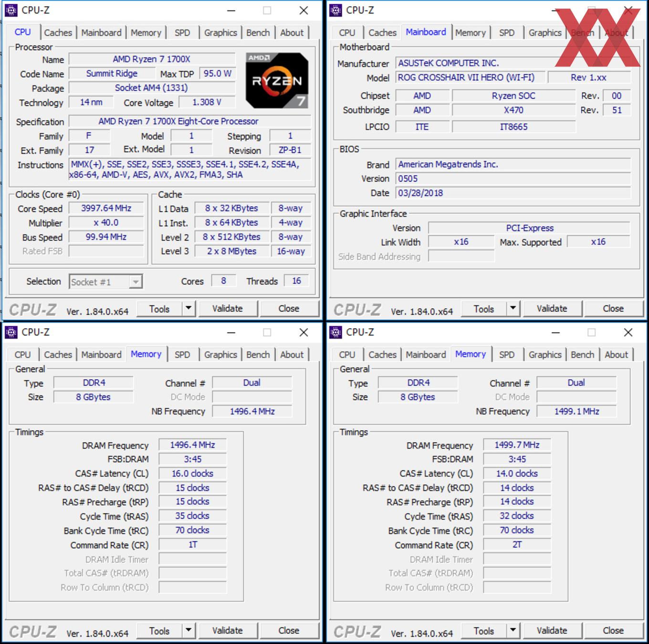Click Close in bottom-left Memory window

coord(289,631)
